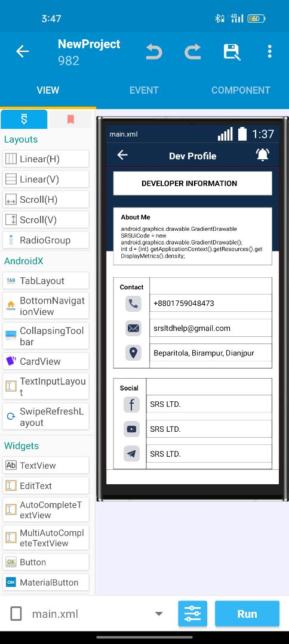Tap the Layouts section header
This screenshot has width=289, height=644.
20,139
